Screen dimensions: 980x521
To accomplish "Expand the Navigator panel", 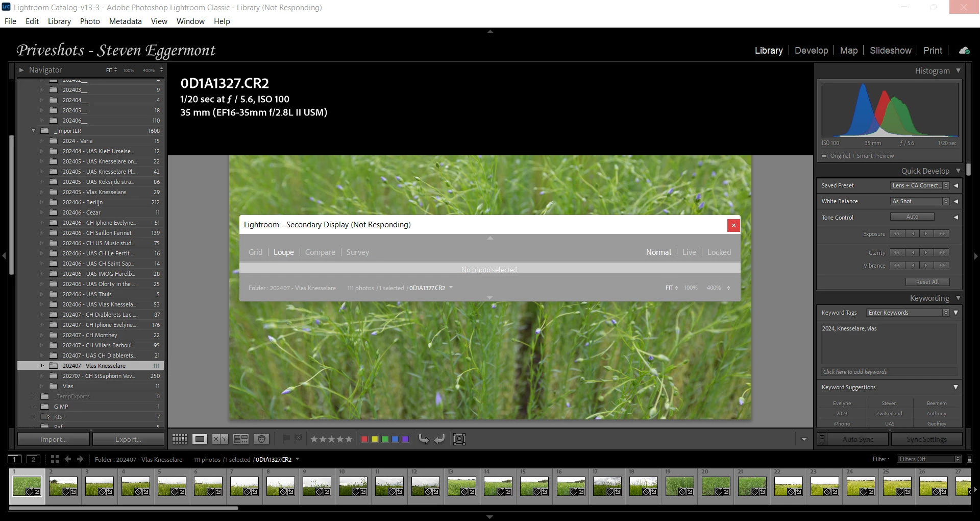I will (21, 70).
